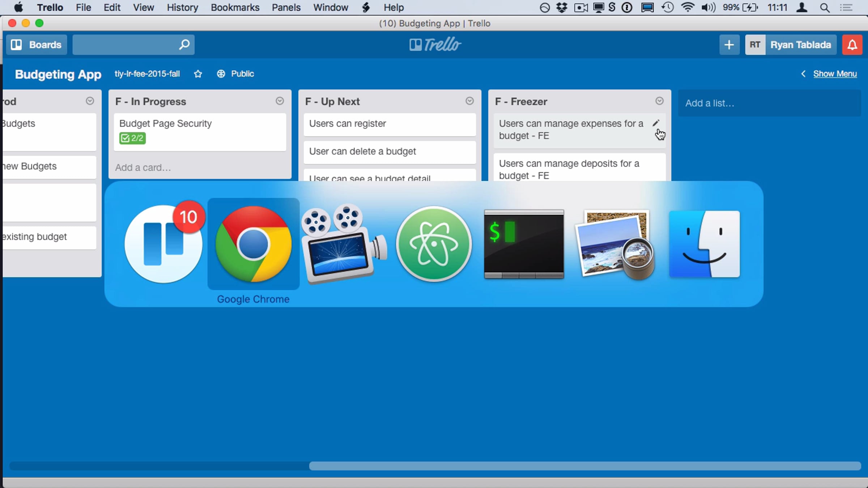Open the File menu
The width and height of the screenshot is (868, 488).
[x=83, y=7]
